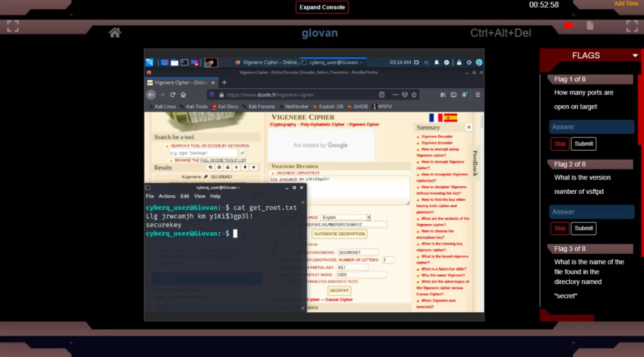
Task: Open the document icon beside flag
Action: 590,25
